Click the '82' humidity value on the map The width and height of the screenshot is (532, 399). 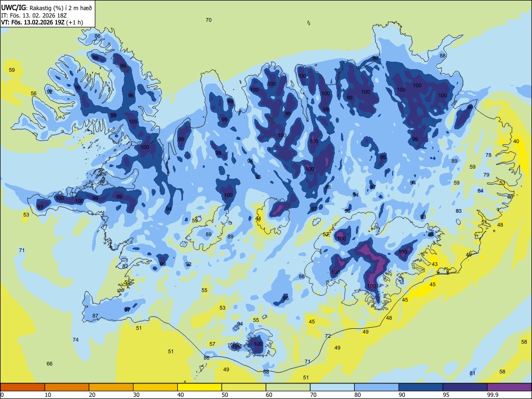click(x=125, y=267)
